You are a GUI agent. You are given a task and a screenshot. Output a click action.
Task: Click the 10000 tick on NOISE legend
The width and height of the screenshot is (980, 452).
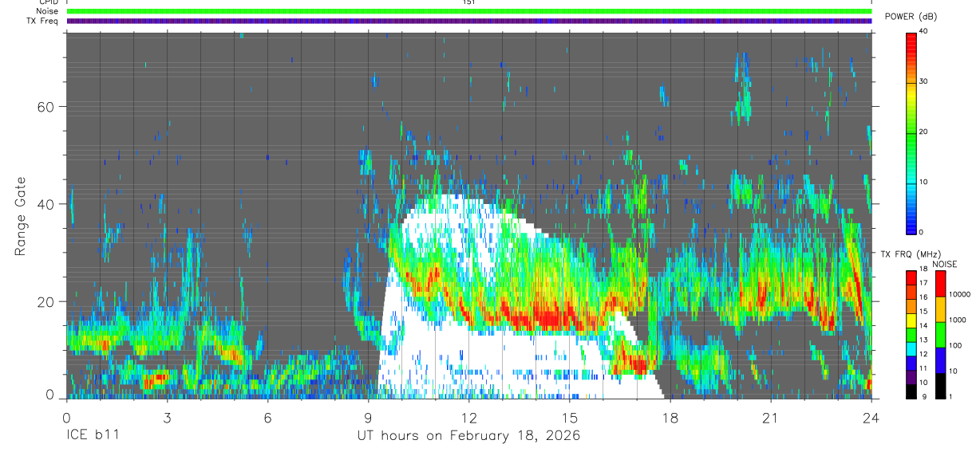point(959,294)
